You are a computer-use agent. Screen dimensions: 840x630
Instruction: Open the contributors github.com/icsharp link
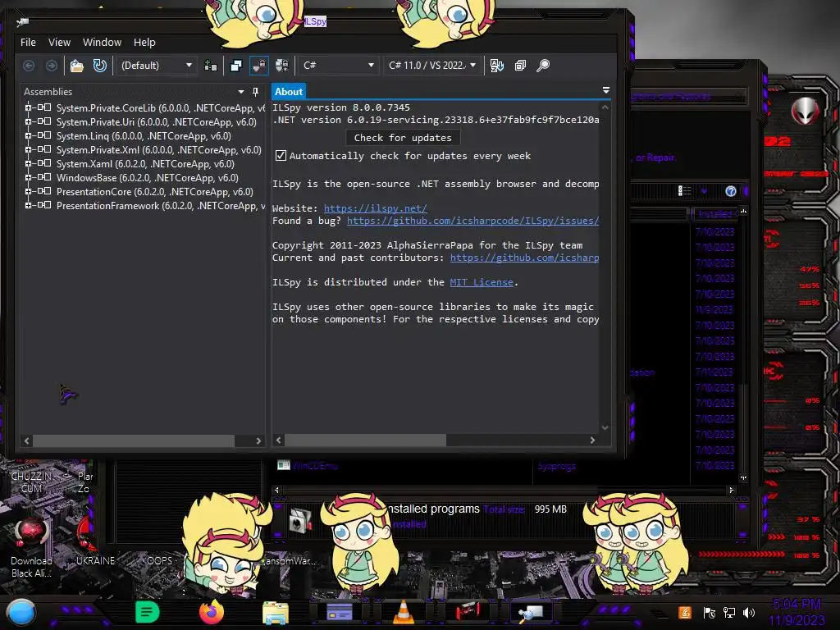[x=524, y=258]
